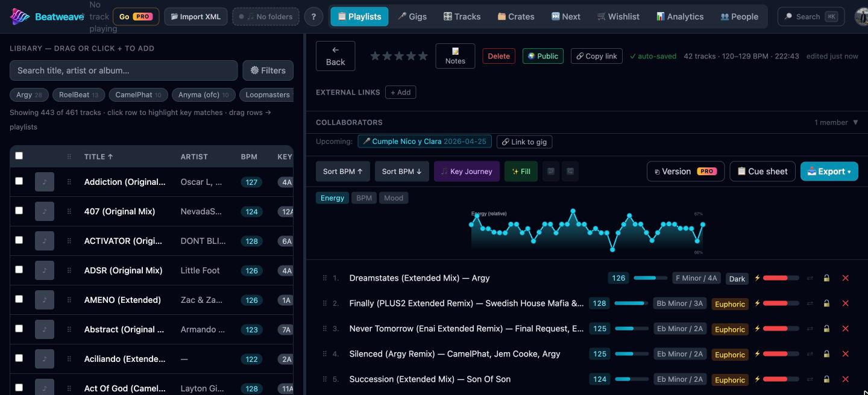The height and width of the screenshot is (395, 868).
Task: Open the Filters panel
Action: (x=268, y=70)
